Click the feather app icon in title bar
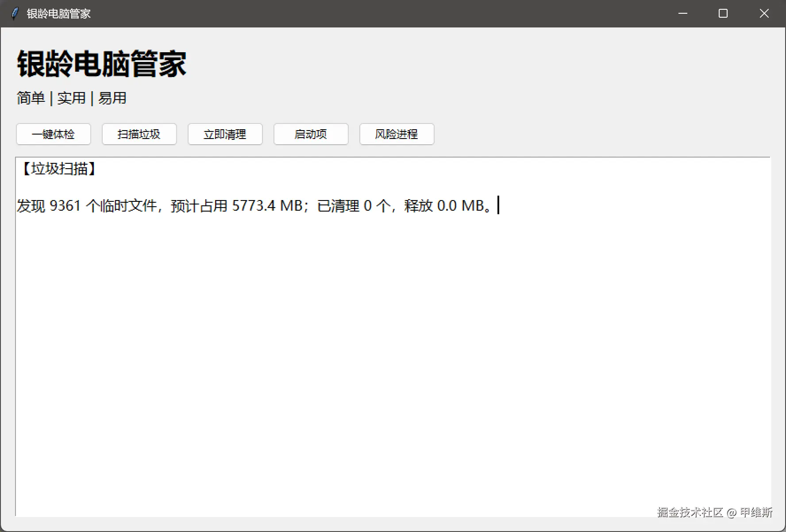The image size is (786, 532). pos(15,13)
